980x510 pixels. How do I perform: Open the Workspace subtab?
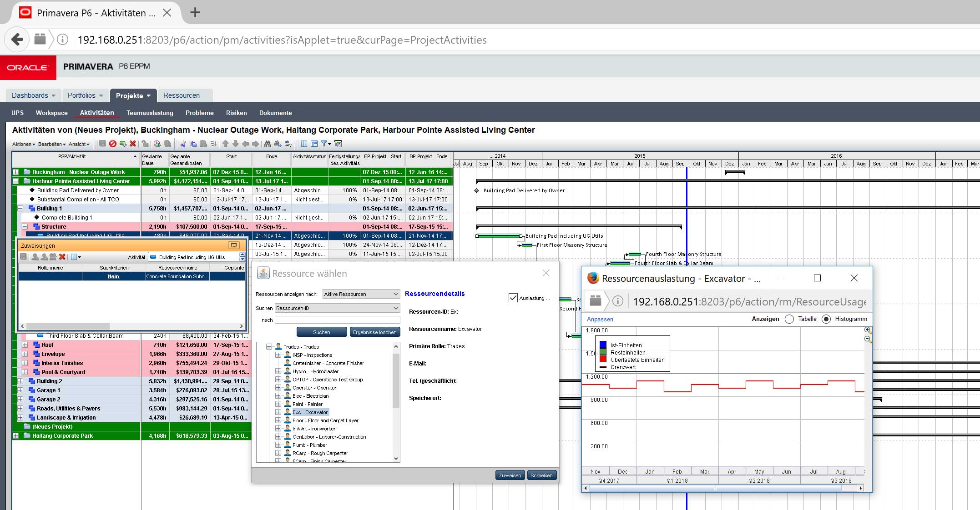coord(52,113)
